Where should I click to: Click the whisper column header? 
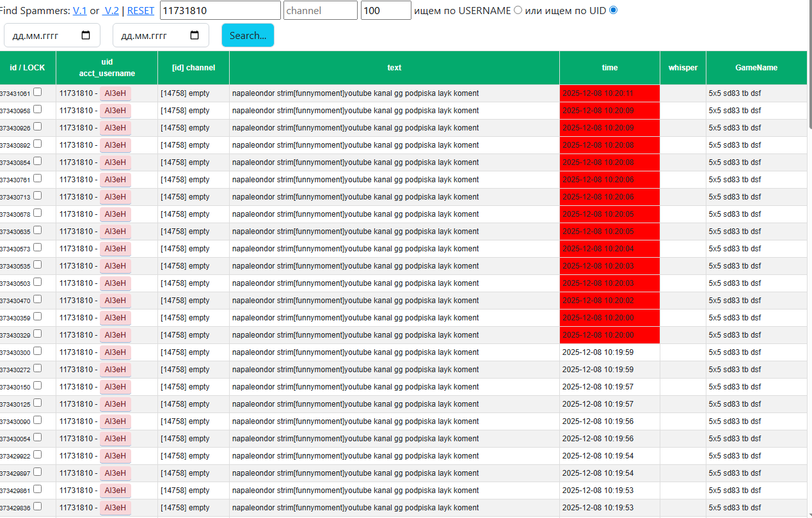(x=683, y=67)
